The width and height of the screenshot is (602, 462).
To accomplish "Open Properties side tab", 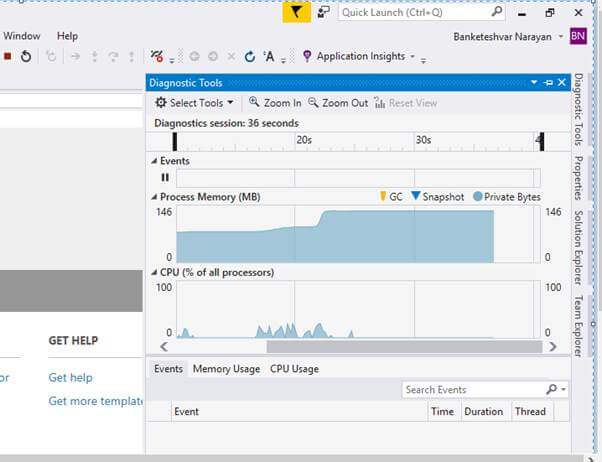I will coord(579,178).
